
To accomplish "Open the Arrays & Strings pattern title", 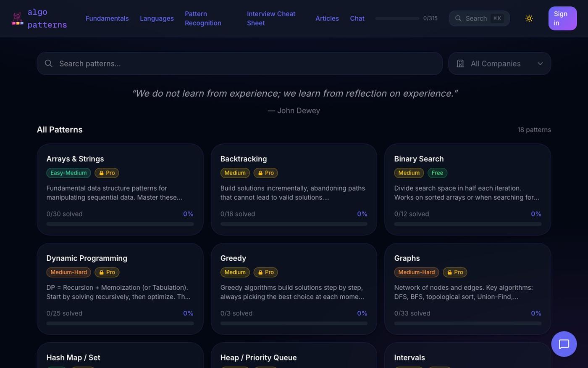I will click(x=75, y=159).
